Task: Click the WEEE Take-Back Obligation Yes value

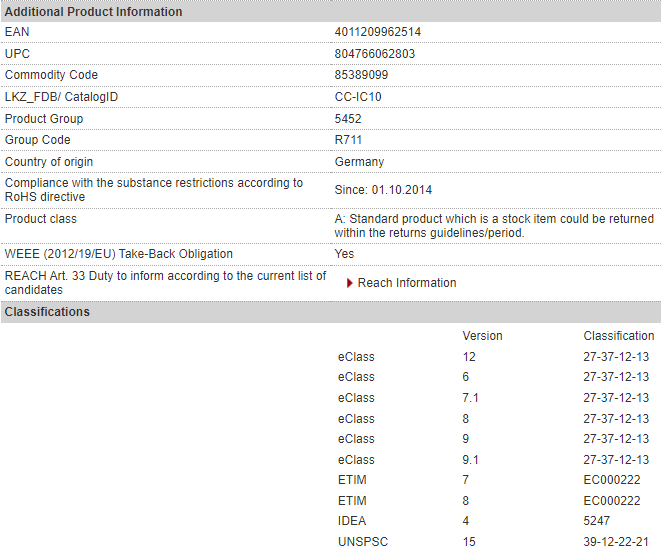Action: tap(344, 254)
